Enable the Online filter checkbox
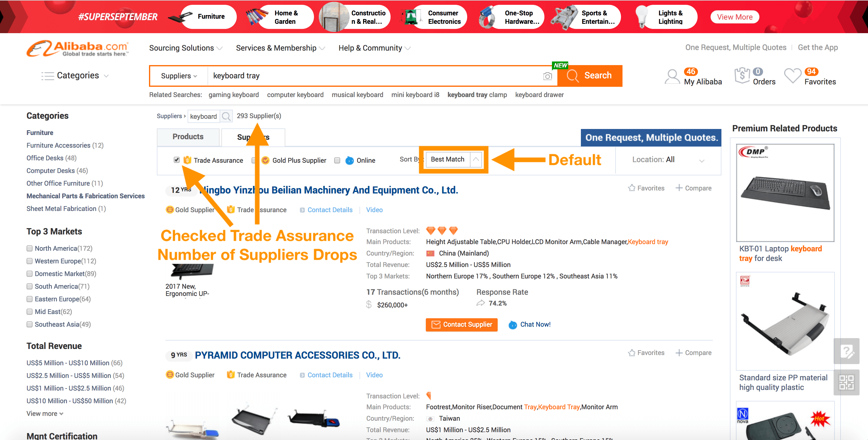 coord(337,160)
